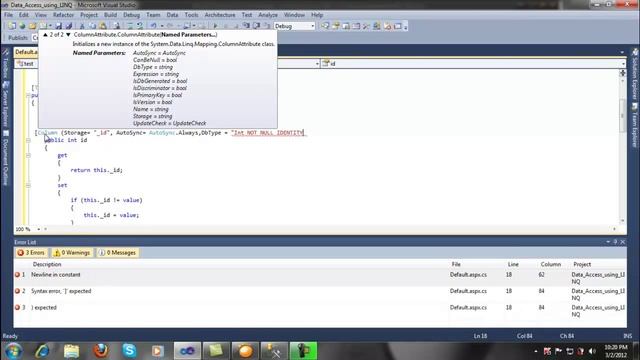The width and height of the screenshot is (640, 360).
Task: Switch to the Default.aspx.cs document tab
Action: pos(26,52)
